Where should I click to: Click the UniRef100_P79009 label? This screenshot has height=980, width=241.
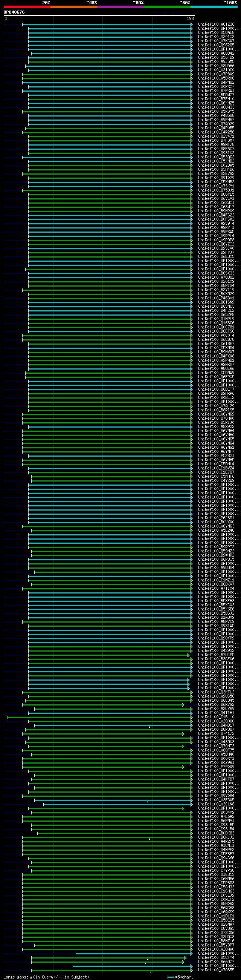pos(216,767)
